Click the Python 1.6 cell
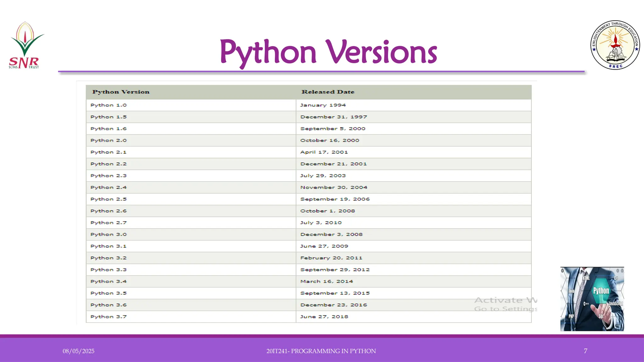The image size is (644, 362). [191, 129]
